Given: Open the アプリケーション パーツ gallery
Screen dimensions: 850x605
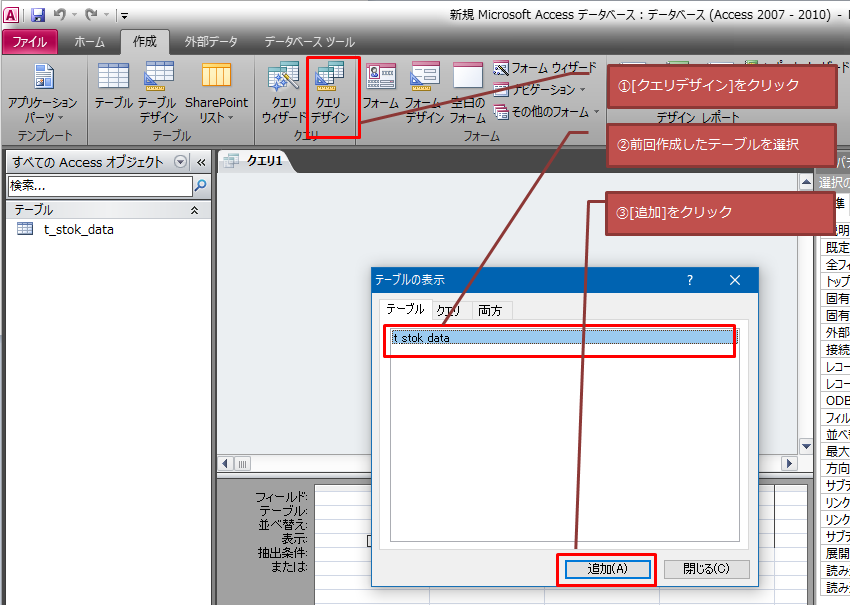Looking at the screenshot, I should pos(43,93).
